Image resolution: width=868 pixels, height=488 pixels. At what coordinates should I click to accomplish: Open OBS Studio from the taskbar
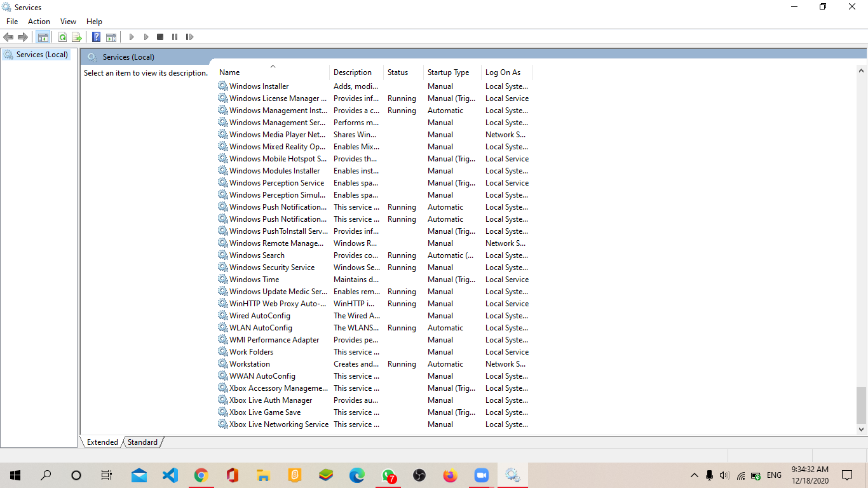pos(419,475)
